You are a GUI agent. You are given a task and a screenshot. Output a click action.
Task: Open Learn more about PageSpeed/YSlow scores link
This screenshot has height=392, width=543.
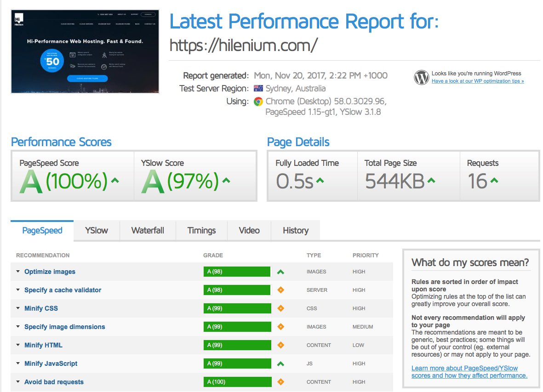[x=469, y=372]
